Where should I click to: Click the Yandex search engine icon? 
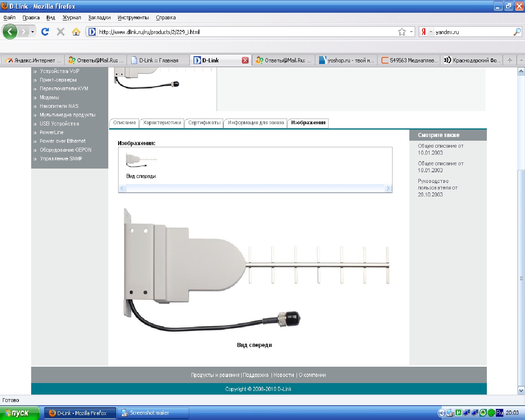pyautogui.click(x=424, y=32)
